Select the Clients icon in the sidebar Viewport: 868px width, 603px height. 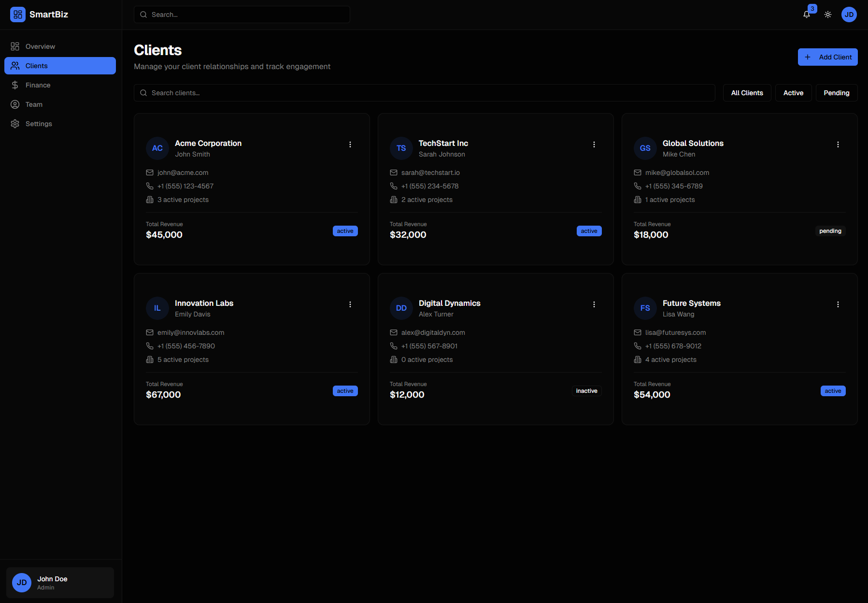[15, 65]
